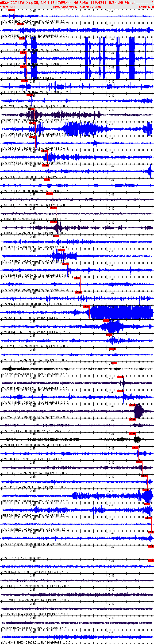The width and height of the screenshot is (154, 644).
Task: Click the end time 12:49:36.00 label
Action: point(146,7)
